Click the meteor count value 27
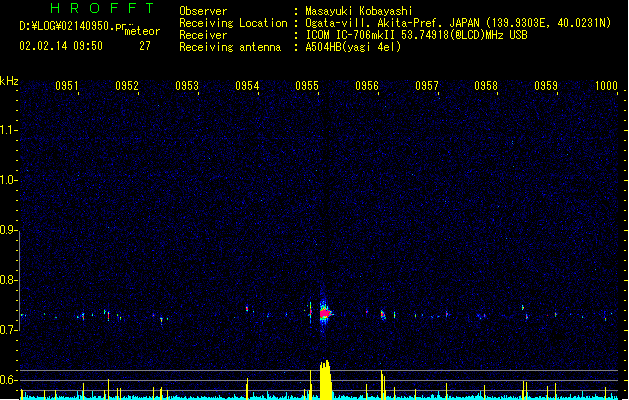This screenshot has width=629, height=400. coord(145,46)
